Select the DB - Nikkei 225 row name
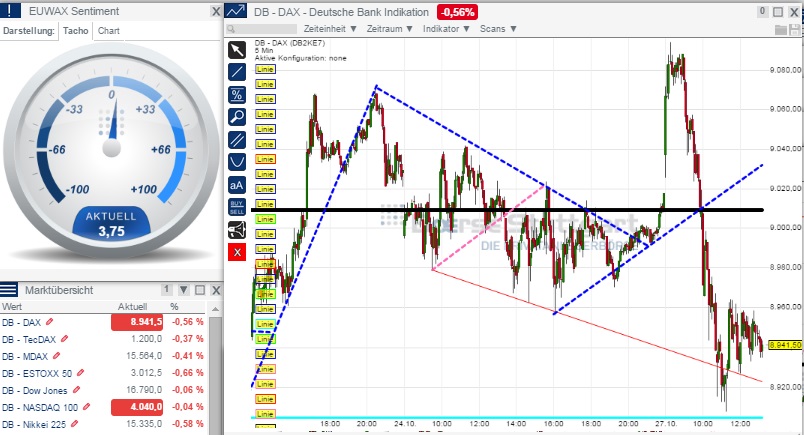 point(34,424)
